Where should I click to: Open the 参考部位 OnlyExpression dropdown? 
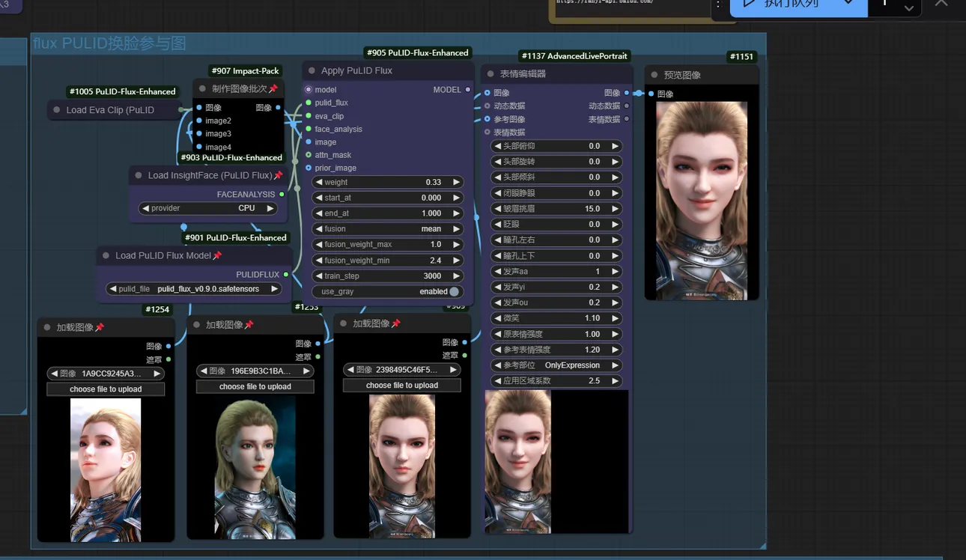point(556,365)
